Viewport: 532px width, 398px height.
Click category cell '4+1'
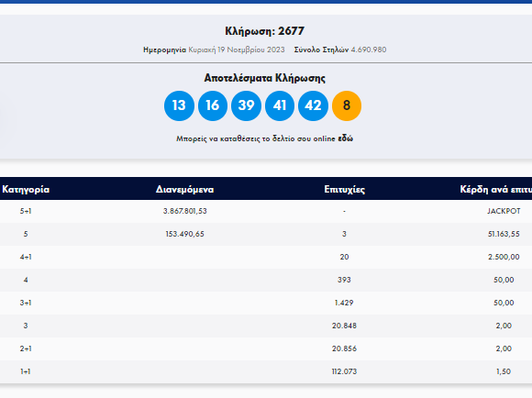[x=26, y=257]
